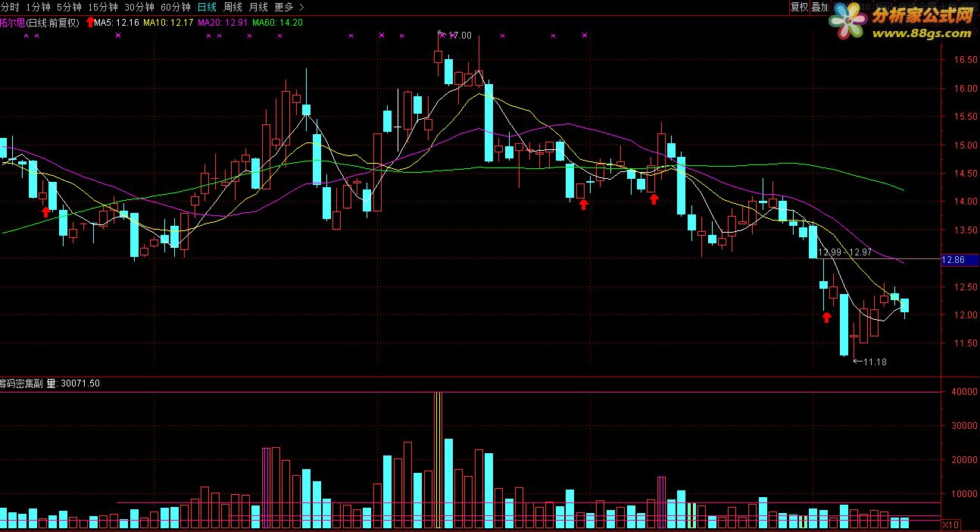980x532 pixels.
Task: Click the 量: 30071.50 volume value
Action: pos(73,383)
